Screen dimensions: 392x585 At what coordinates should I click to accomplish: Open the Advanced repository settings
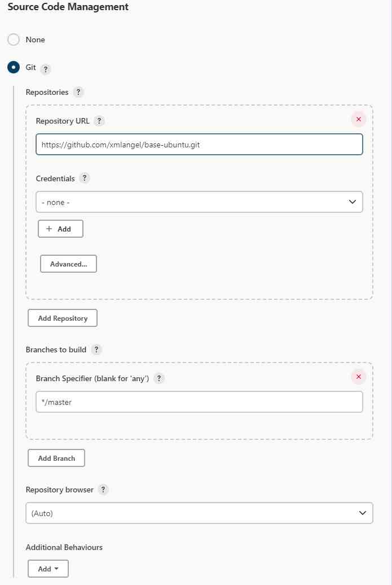pyautogui.click(x=68, y=263)
